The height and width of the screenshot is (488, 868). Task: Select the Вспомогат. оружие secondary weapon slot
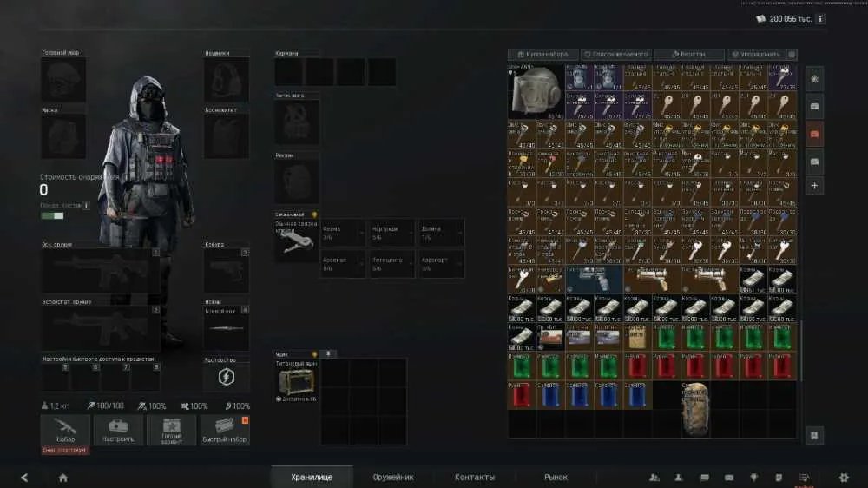coord(100,328)
